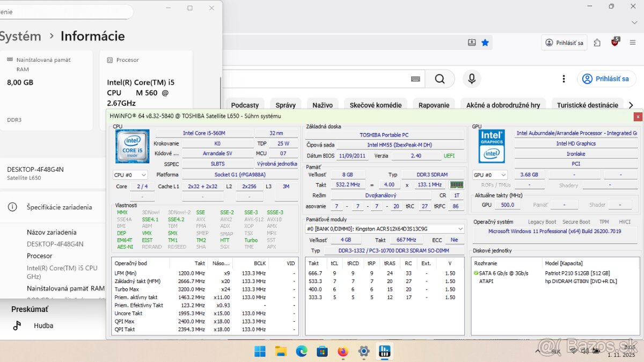
Task: Open Hudba in the Settings sidebar
Action: 43,325
